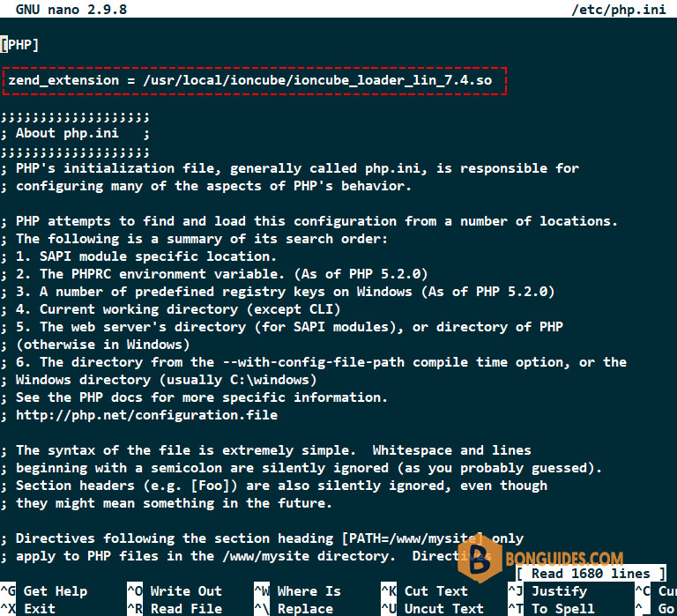
Task: Click the 'beginning with a semicolon' line
Action: 301,468
